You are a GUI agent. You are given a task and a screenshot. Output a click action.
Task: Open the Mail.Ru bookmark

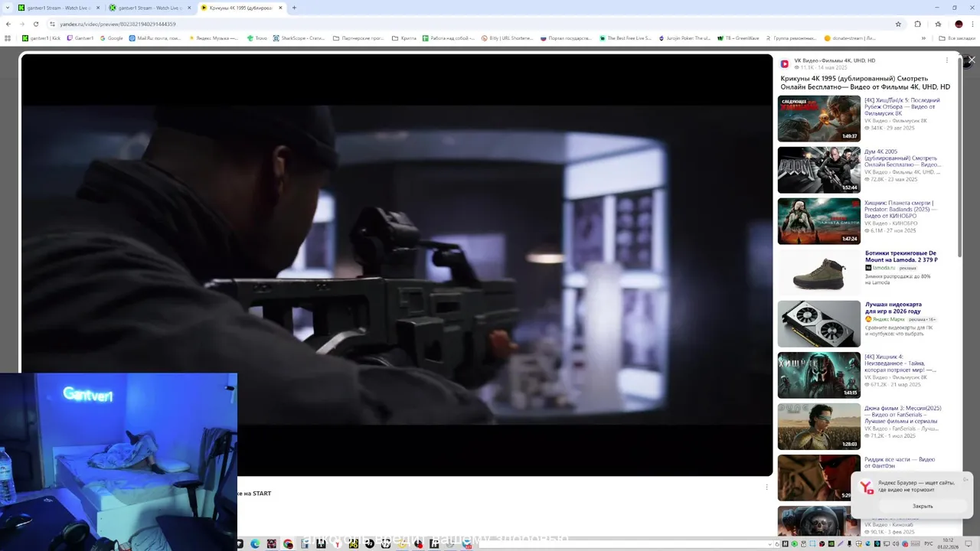(155, 37)
